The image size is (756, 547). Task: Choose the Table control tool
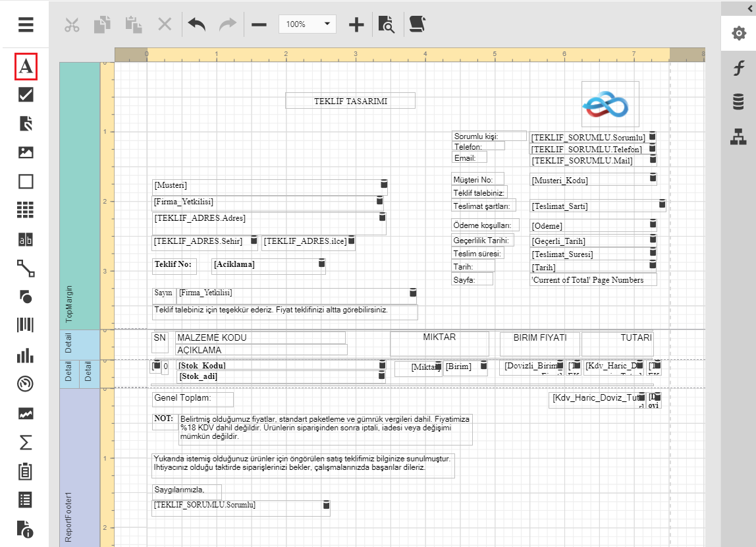(x=26, y=210)
